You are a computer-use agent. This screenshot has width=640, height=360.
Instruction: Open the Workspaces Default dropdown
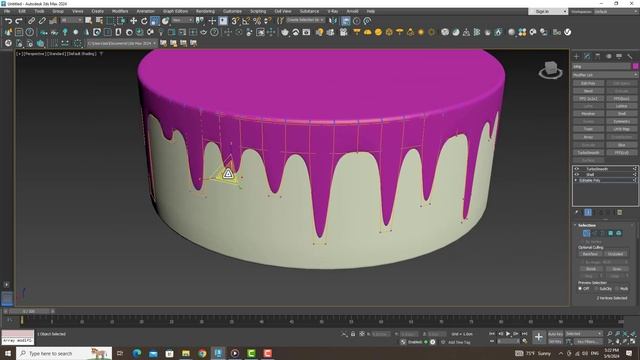(615, 11)
